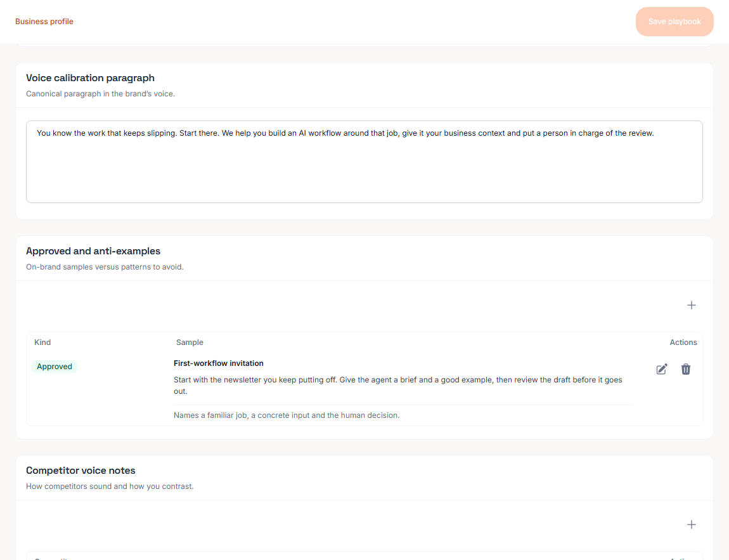729x560 pixels.
Task: Edit the First-workflow invitation sample
Action: point(661,369)
